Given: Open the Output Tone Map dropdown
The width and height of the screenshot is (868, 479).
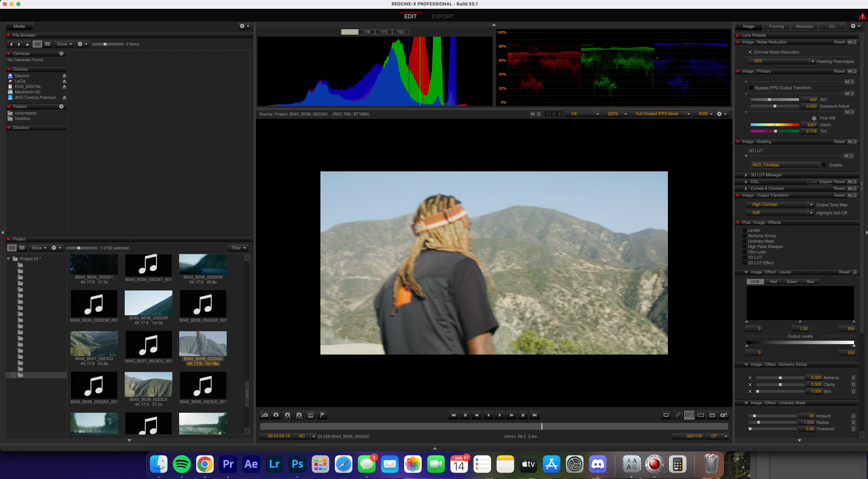Looking at the screenshot, I should (811, 205).
